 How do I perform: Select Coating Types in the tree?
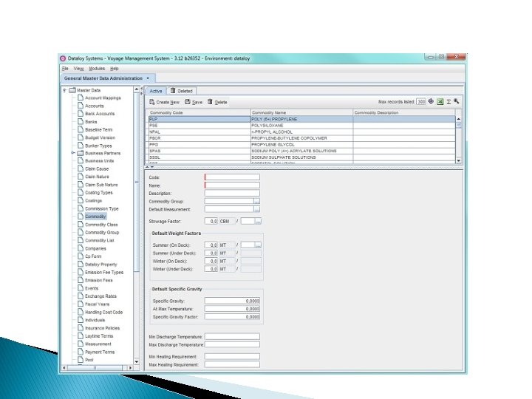tap(99, 192)
